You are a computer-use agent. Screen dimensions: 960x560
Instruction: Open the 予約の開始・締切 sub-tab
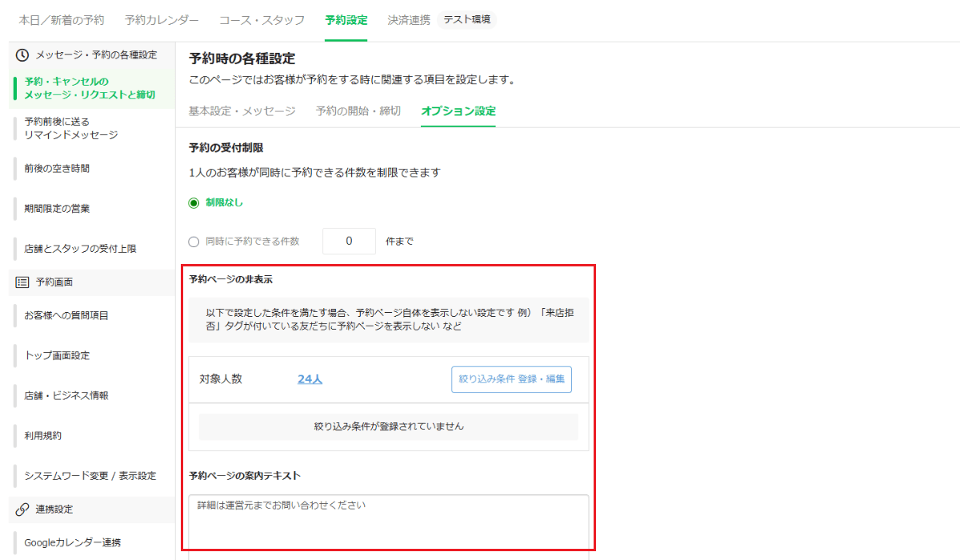pyautogui.click(x=358, y=111)
